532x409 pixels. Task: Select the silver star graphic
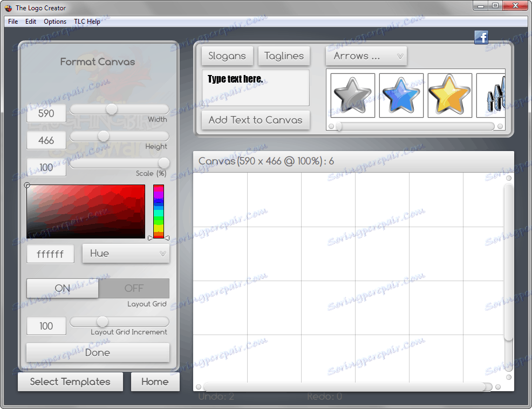352,96
